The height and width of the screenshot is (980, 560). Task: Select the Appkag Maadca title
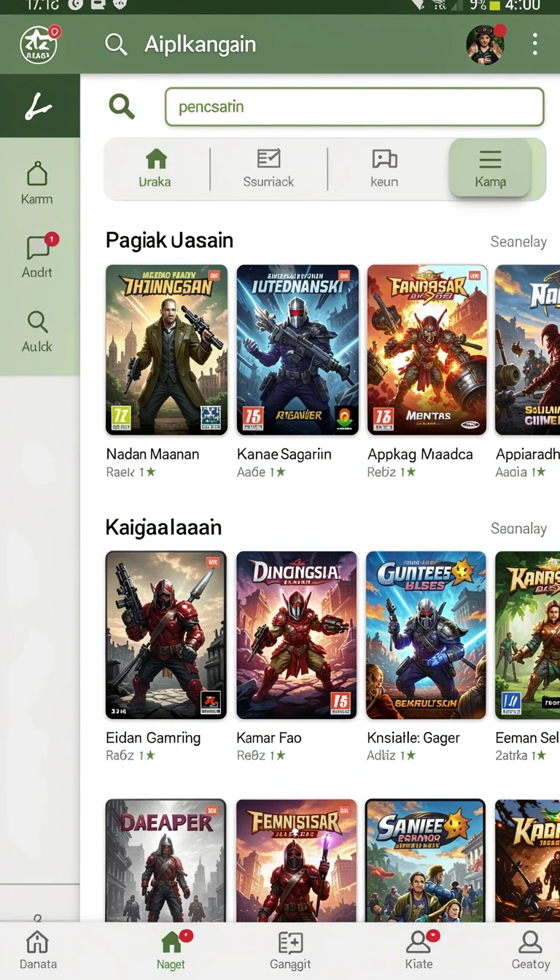click(420, 454)
